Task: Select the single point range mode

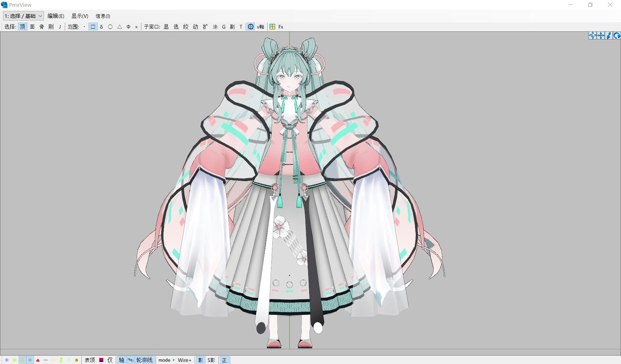Action: (84, 26)
